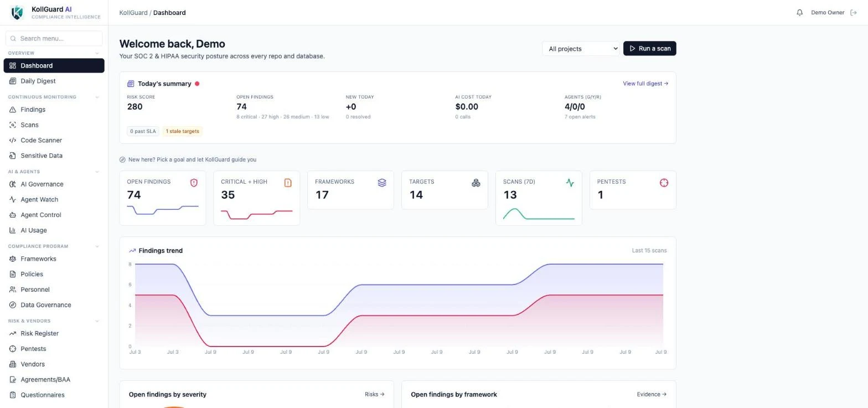Click the Risk Score value 280
This screenshot has width=868, height=408.
(x=135, y=107)
